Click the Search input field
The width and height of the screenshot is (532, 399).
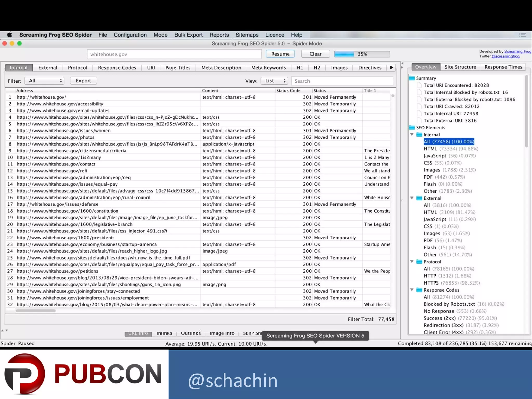click(x=342, y=81)
